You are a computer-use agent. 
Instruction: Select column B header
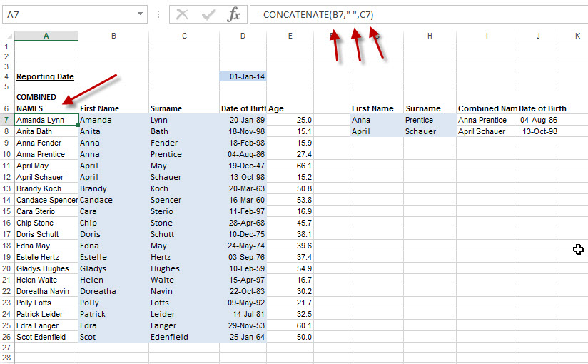pyautogui.click(x=113, y=36)
